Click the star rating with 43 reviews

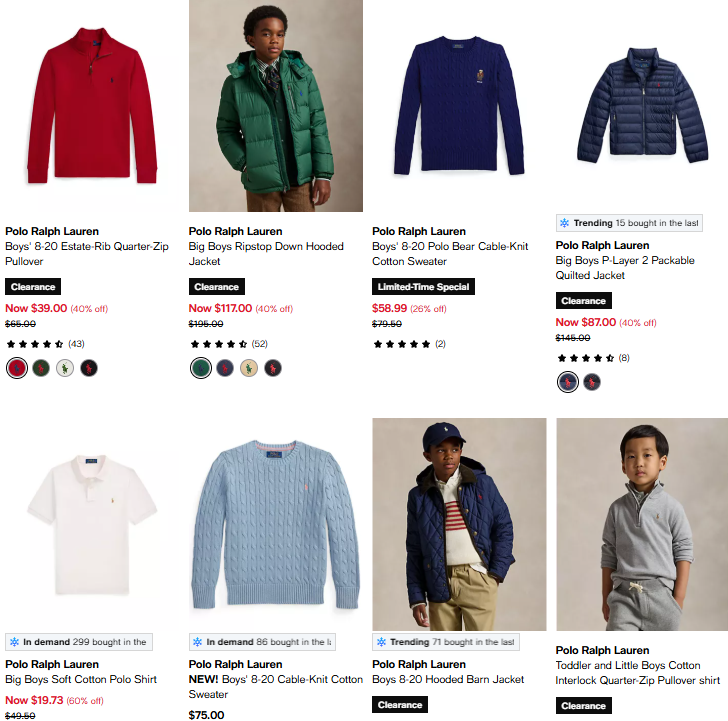click(35, 344)
